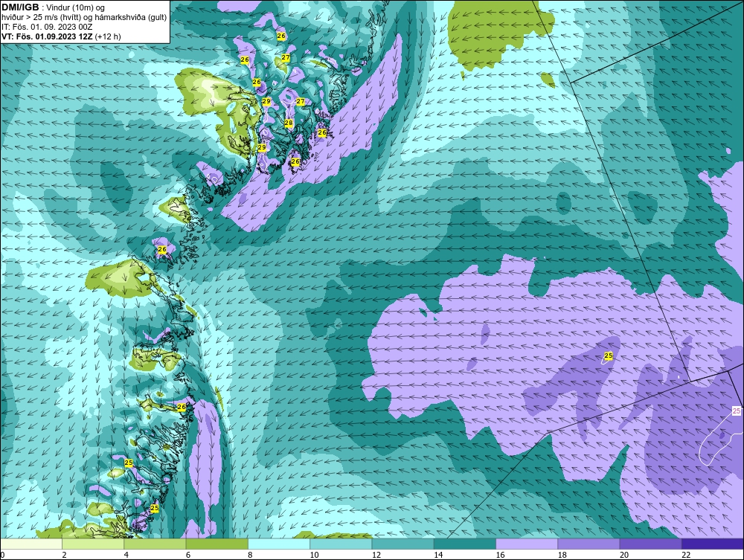Click the 0–2 m/s palest yellow legend swatch

pyautogui.click(x=31, y=544)
